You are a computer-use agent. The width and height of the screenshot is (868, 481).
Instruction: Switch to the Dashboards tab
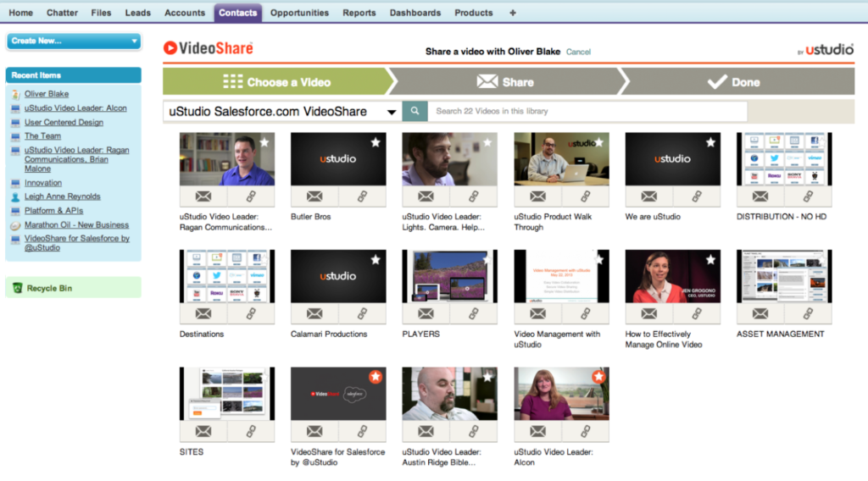pos(415,13)
